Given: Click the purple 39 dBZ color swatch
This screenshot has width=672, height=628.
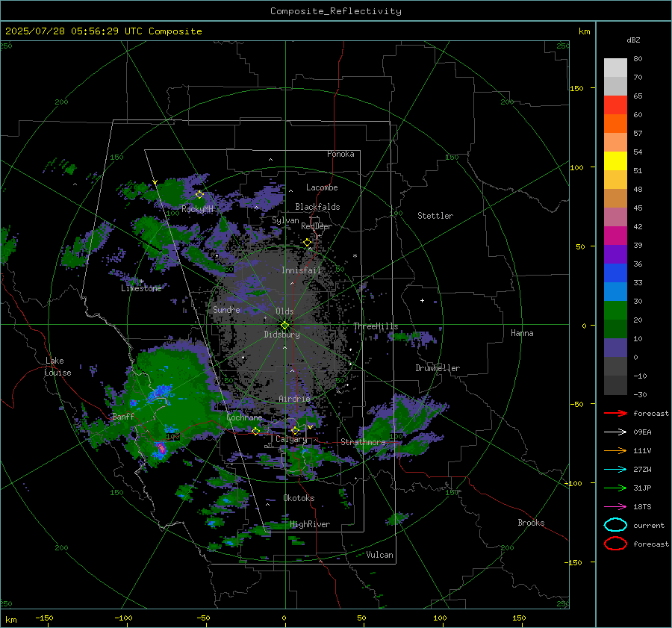Looking at the screenshot, I should (615, 254).
